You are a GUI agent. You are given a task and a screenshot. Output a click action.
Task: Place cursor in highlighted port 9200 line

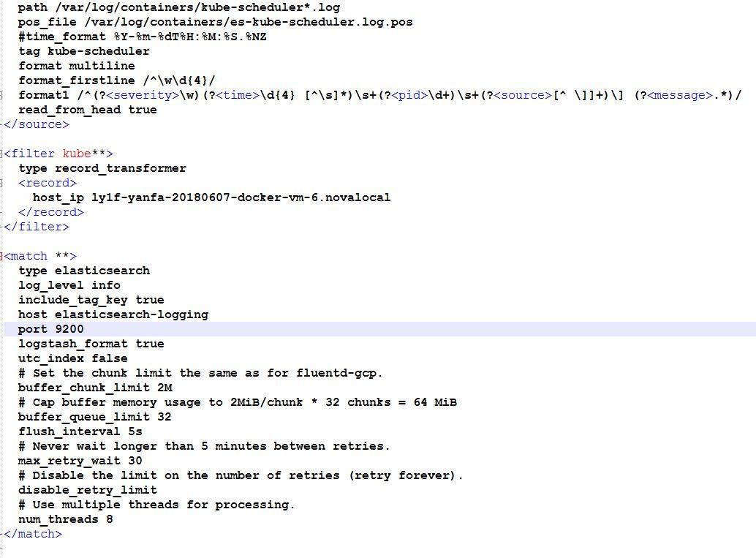pos(379,329)
